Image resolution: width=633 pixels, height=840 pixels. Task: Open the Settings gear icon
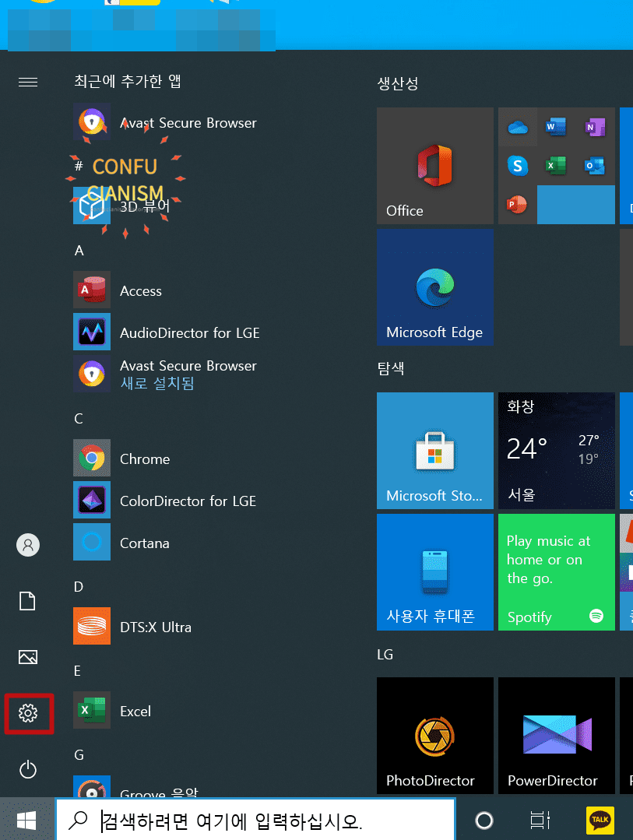point(28,713)
